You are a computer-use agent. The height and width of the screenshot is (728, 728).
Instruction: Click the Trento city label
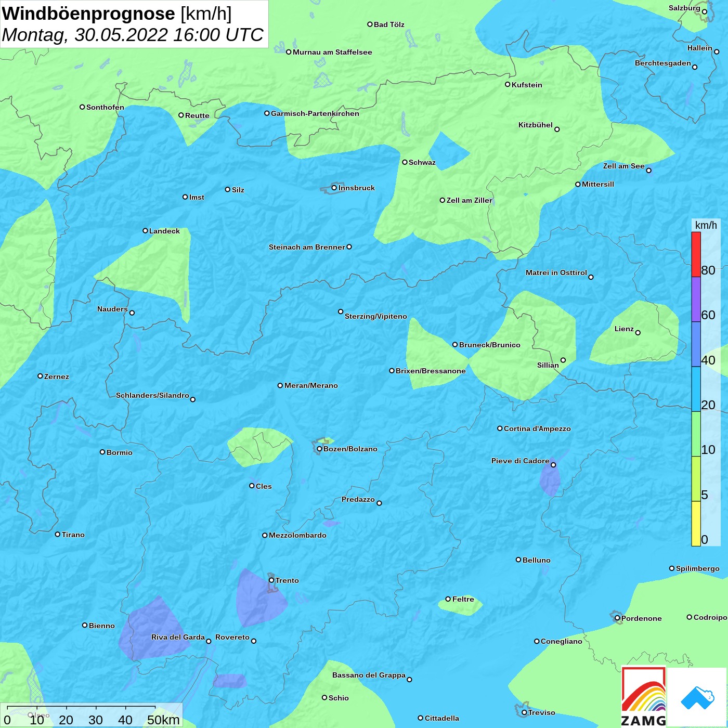click(287, 580)
